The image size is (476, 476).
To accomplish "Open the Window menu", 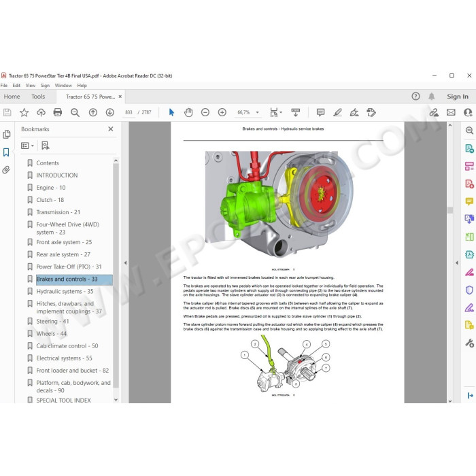I will (63, 86).
